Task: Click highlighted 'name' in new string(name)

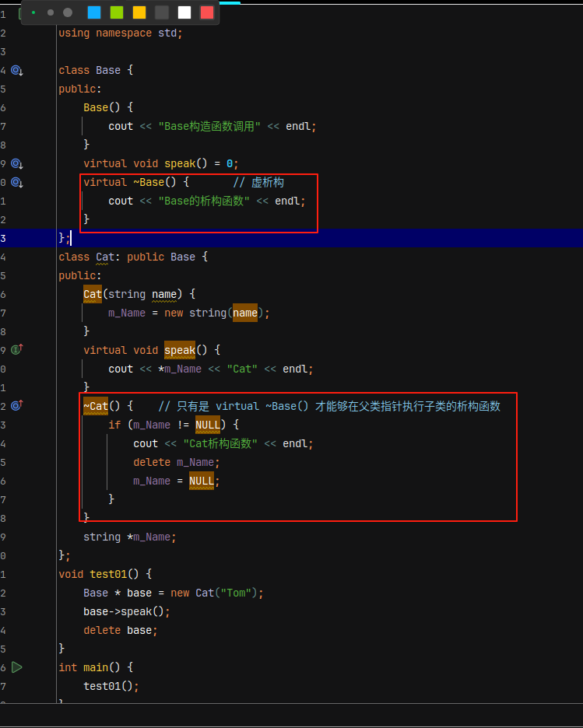Action: [245, 313]
